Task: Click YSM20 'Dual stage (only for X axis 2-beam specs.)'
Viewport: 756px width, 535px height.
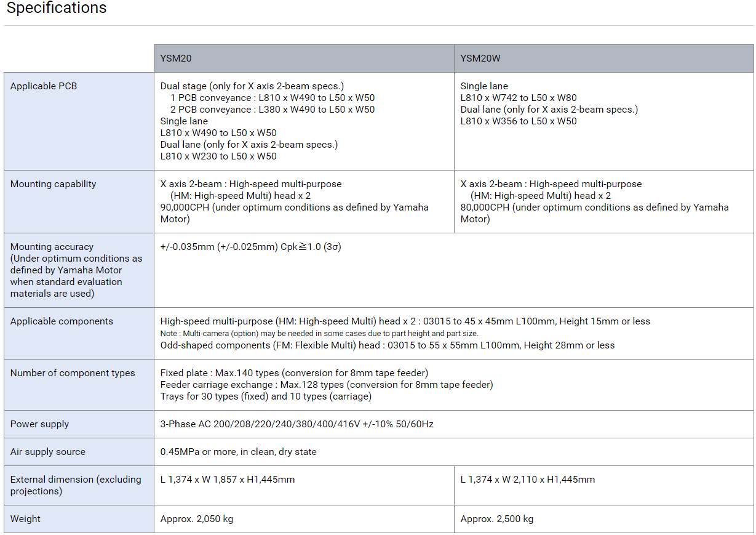Action: (x=252, y=86)
